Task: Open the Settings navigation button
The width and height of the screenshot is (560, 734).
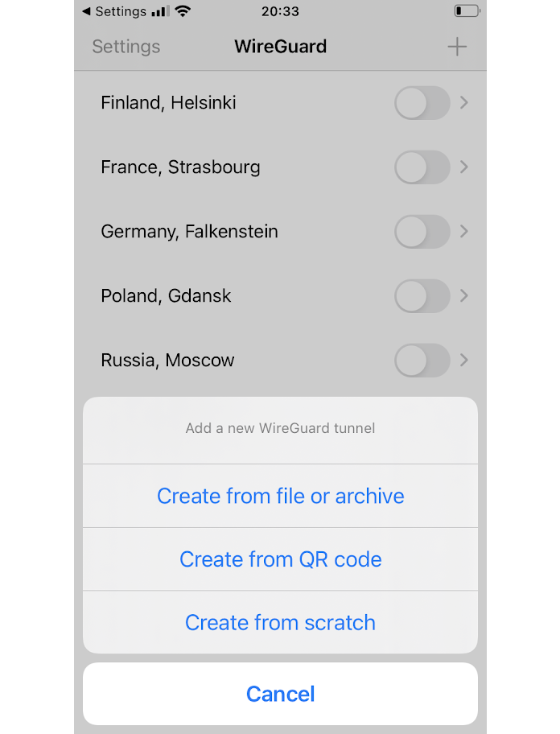Action: coord(126,47)
